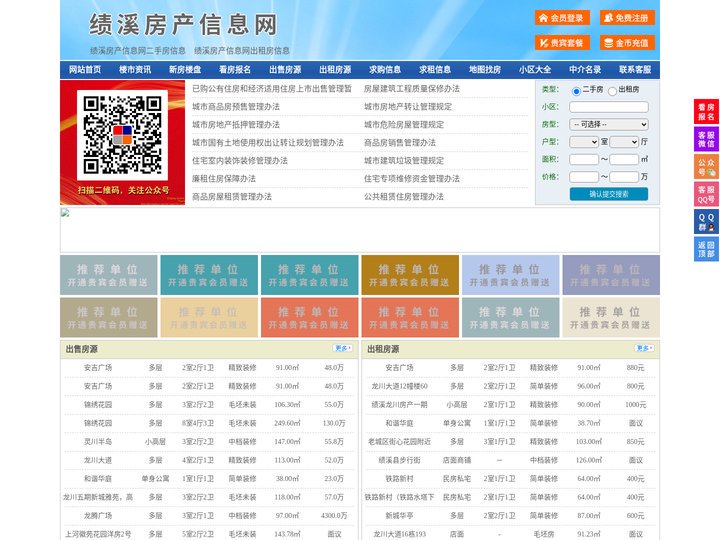The image size is (720, 540).
Task: Open the 房型 可选择 dropdown
Action: tap(609, 124)
